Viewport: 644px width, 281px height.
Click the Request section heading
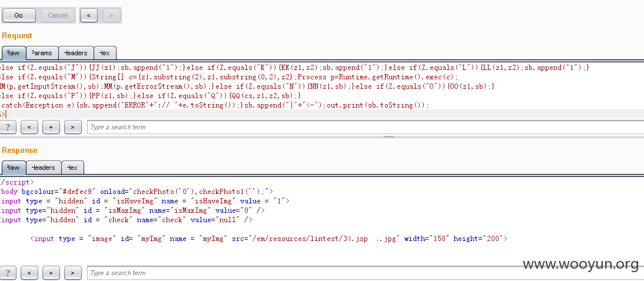point(17,36)
